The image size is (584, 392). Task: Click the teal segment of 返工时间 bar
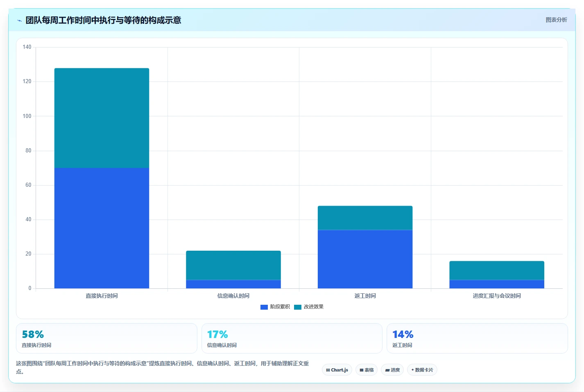click(365, 218)
